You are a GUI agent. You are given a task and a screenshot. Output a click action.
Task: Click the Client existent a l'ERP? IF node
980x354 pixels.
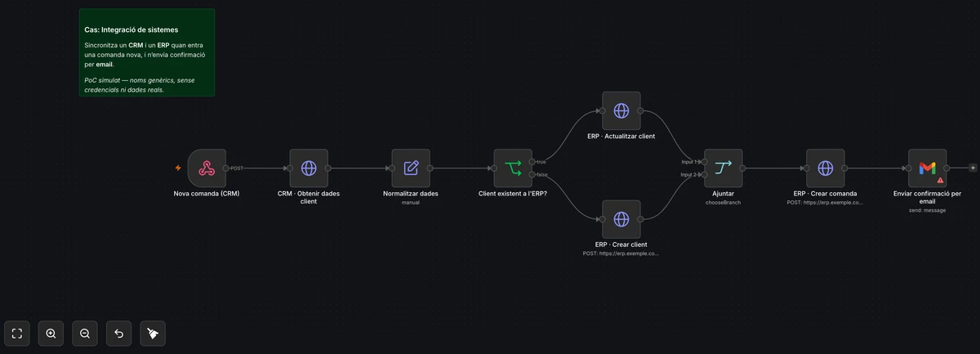point(513,168)
